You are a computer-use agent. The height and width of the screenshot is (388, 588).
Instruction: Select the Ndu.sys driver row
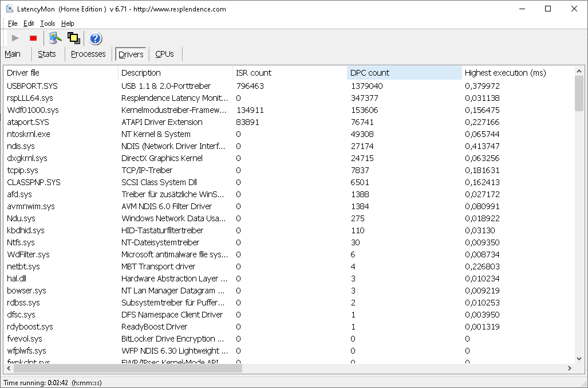click(x=289, y=218)
